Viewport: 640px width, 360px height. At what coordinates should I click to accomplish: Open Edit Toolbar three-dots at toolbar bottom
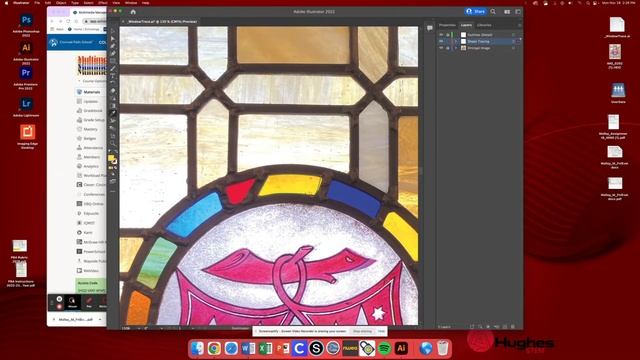113,191
